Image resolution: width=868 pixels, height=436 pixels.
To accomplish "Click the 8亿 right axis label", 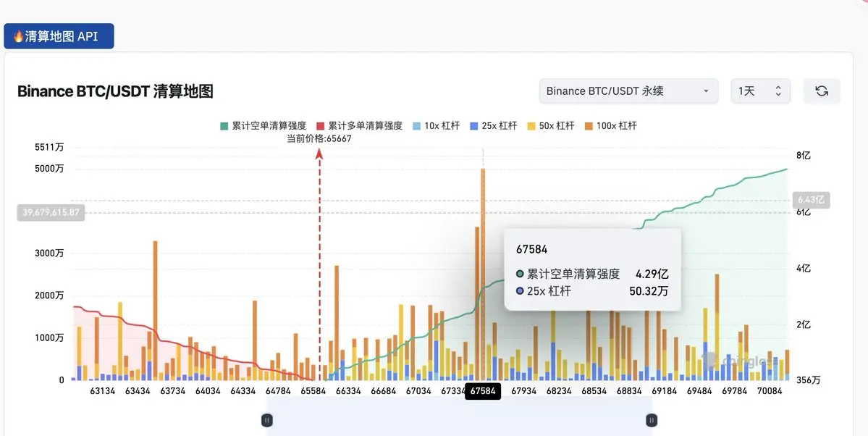I will pyautogui.click(x=804, y=156).
